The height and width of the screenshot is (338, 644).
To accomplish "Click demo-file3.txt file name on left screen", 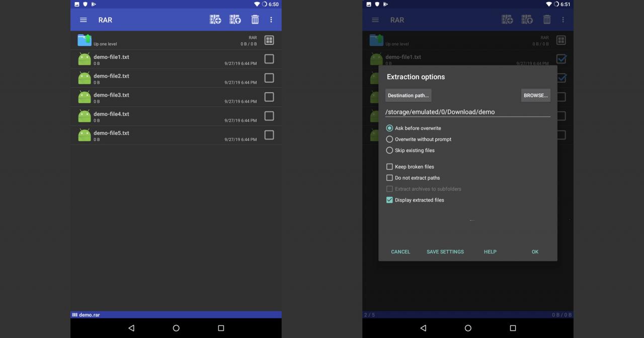I will pos(111,95).
